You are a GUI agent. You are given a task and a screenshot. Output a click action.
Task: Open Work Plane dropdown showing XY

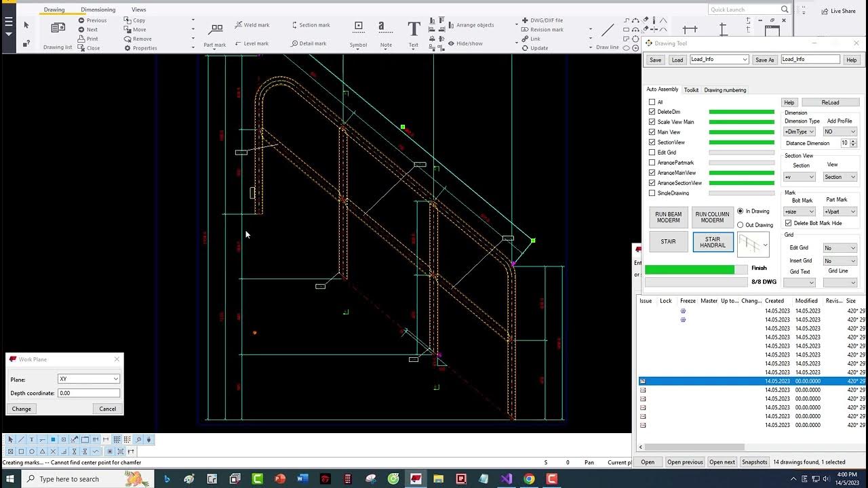[x=89, y=379]
